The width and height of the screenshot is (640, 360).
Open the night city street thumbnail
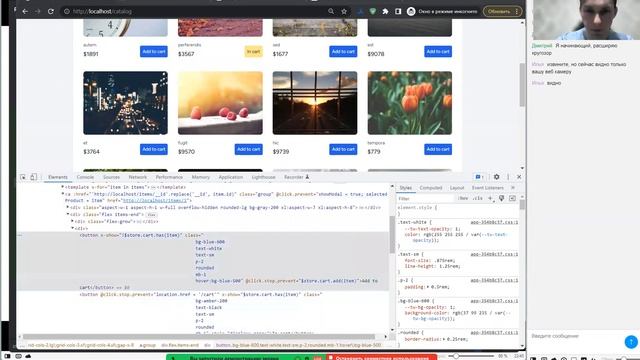coord(125,103)
